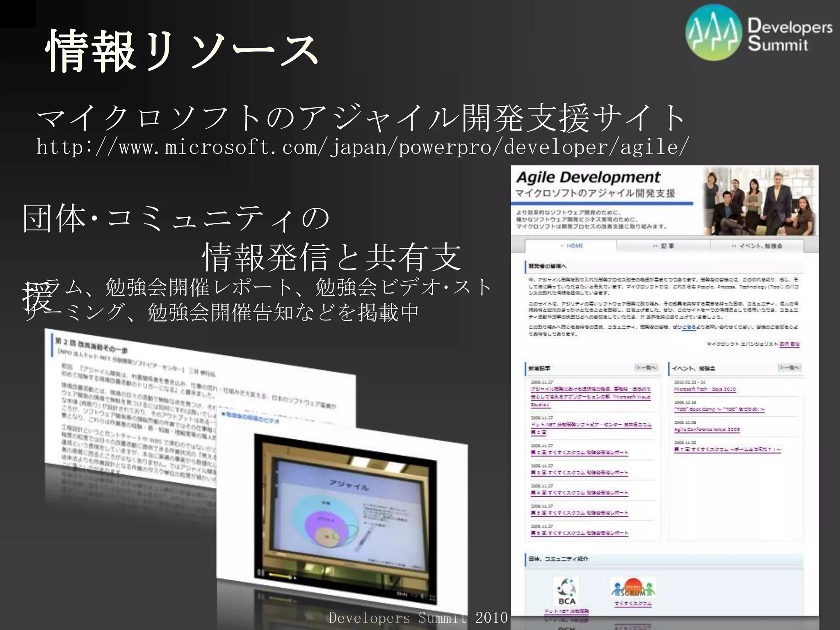Open the ドットNET 分散開発 コラム 第2回 article link
Image resolution: width=840 pixels, height=630 pixels.
point(591,428)
